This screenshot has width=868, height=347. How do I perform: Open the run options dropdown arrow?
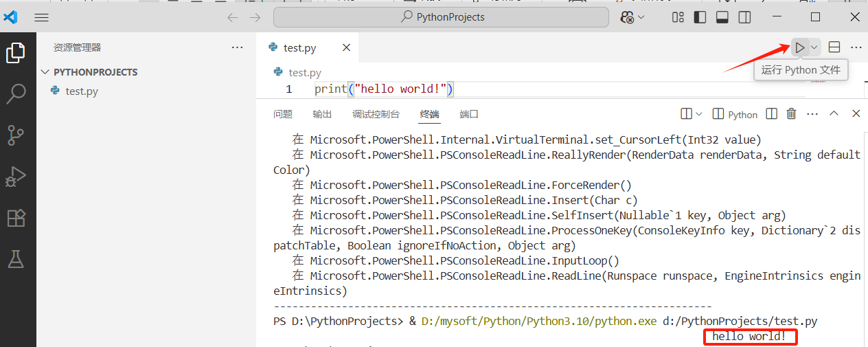(814, 47)
